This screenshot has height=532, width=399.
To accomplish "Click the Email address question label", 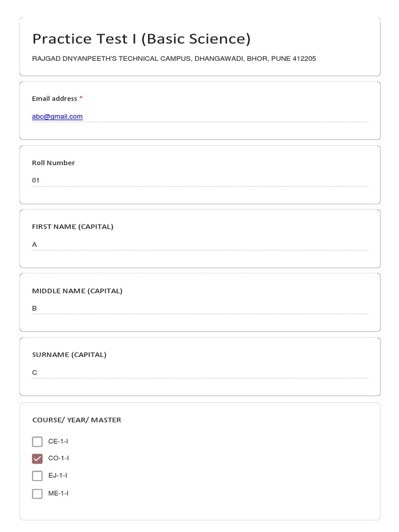I will [x=55, y=99].
